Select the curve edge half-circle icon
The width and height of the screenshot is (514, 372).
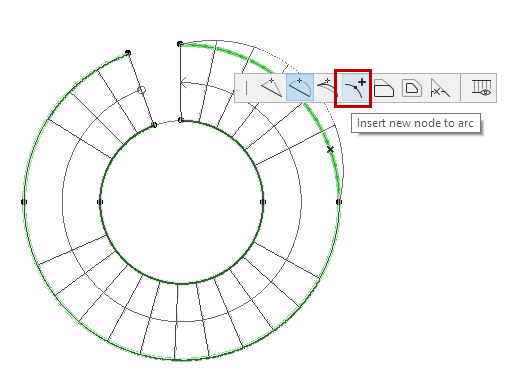coord(300,88)
